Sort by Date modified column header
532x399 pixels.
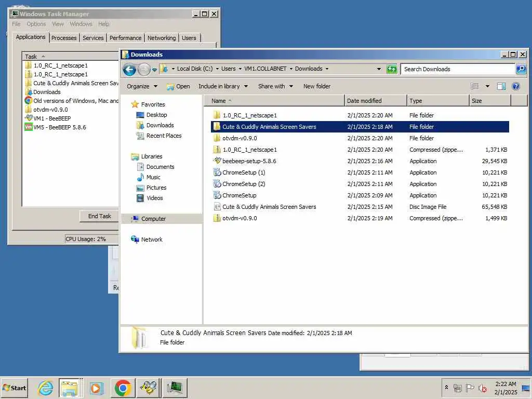pos(376,101)
